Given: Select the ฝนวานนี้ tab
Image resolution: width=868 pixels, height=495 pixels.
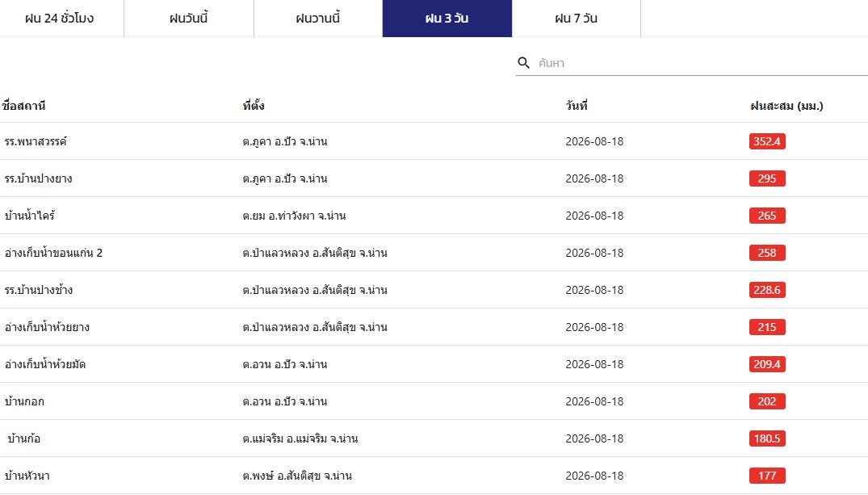Looking at the screenshot, I should click(318, 19).
